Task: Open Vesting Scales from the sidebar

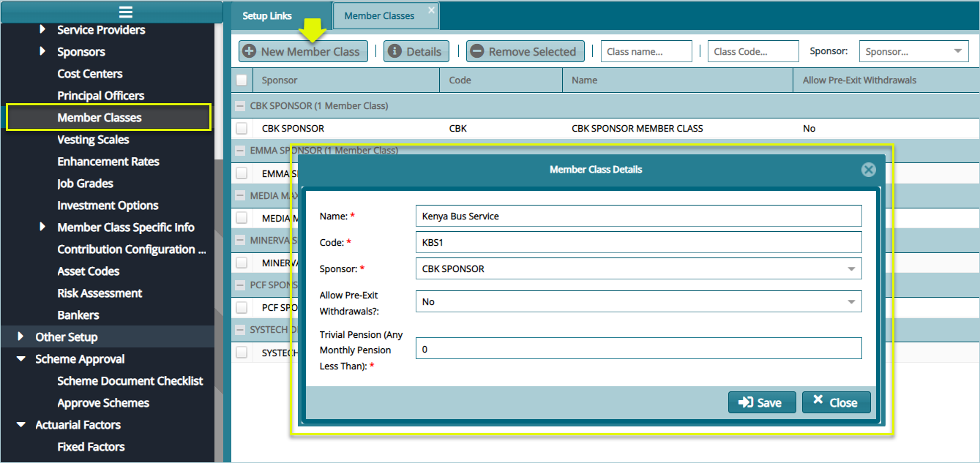Action: coord(93,140)
